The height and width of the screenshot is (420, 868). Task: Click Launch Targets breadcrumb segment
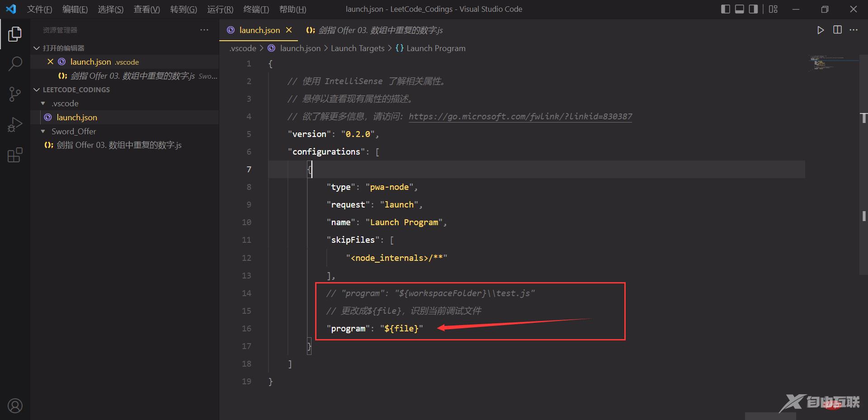tap(358, 48)
